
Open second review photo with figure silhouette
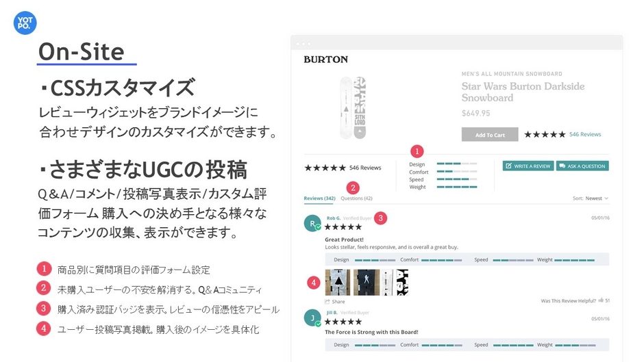[x=367, y=283]
